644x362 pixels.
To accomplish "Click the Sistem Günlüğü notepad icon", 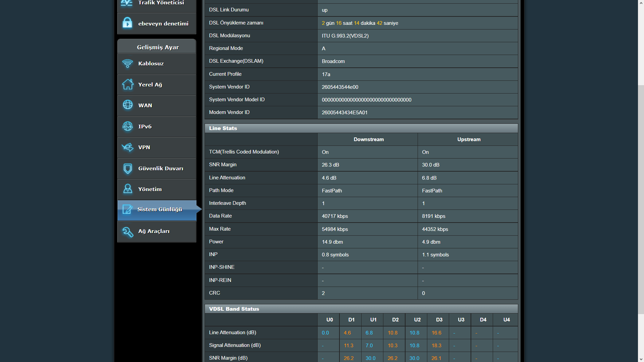I will tap(127, 209).
